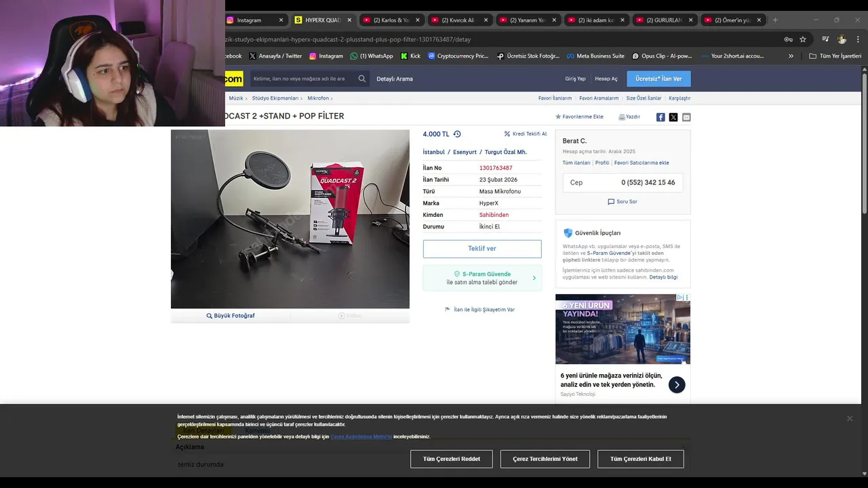Open seller's Tüm ilanları
Screen dimensions: 868x488
click(x=576, y=163)
